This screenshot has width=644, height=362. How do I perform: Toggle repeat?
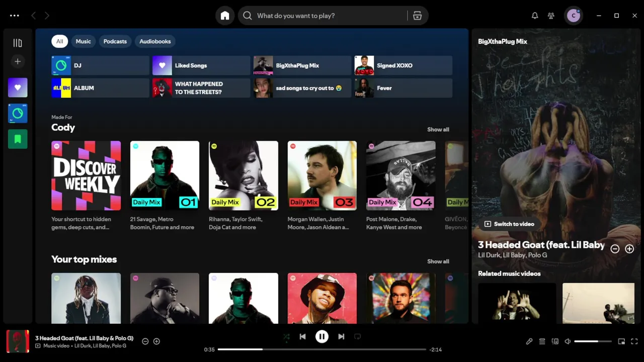click(x=357, y=337)
